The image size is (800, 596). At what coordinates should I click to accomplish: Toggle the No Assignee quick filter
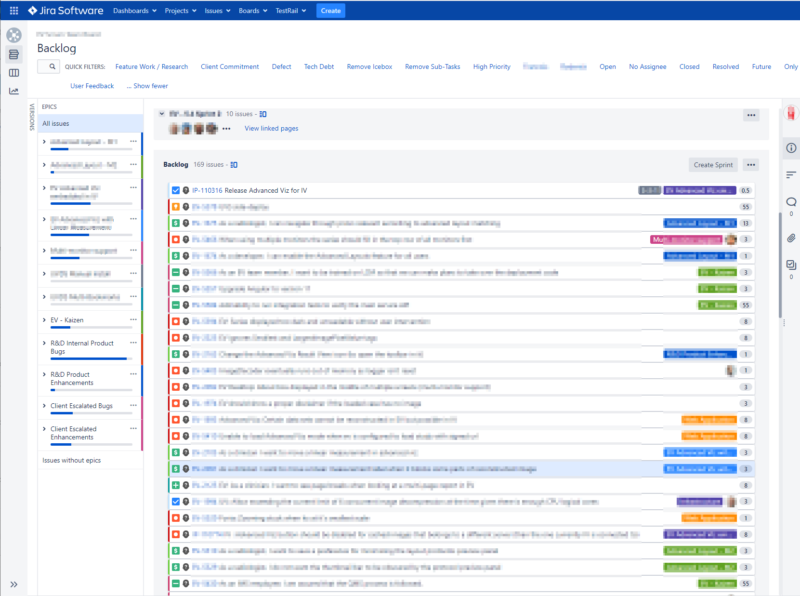point(647,66)
